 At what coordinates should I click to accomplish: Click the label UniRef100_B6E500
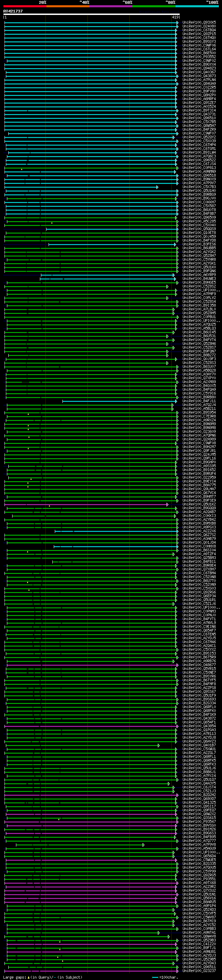pyautogui.click(x=199, y=53)
